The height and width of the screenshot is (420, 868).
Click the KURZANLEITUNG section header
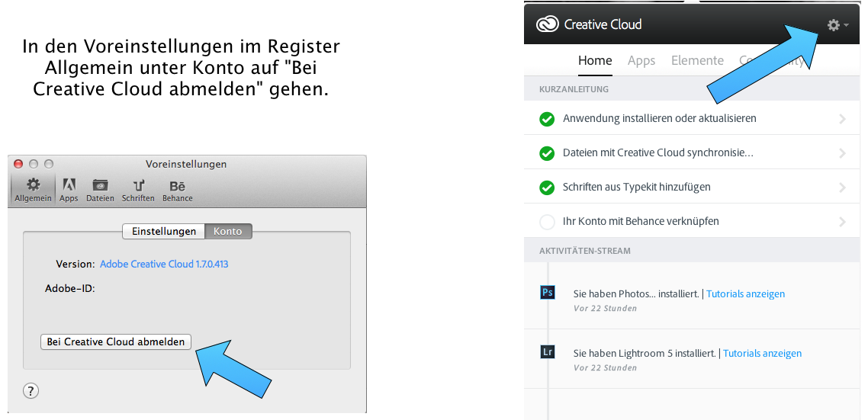click(574, 88)
